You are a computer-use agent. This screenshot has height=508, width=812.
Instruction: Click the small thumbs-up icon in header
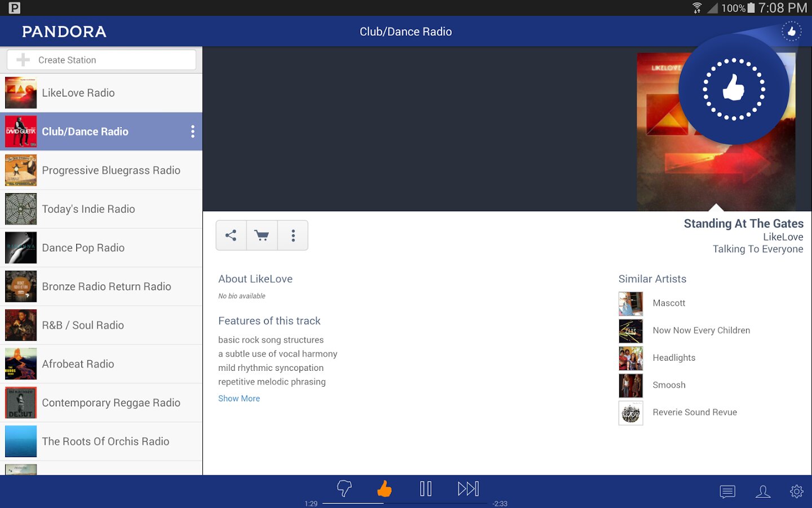pos(791,32)
